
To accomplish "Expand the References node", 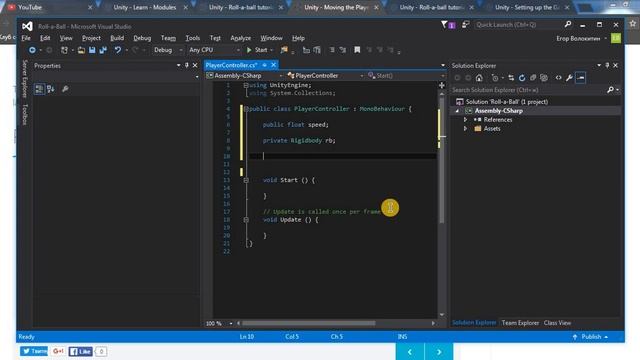I will click(x=465, y=120).
